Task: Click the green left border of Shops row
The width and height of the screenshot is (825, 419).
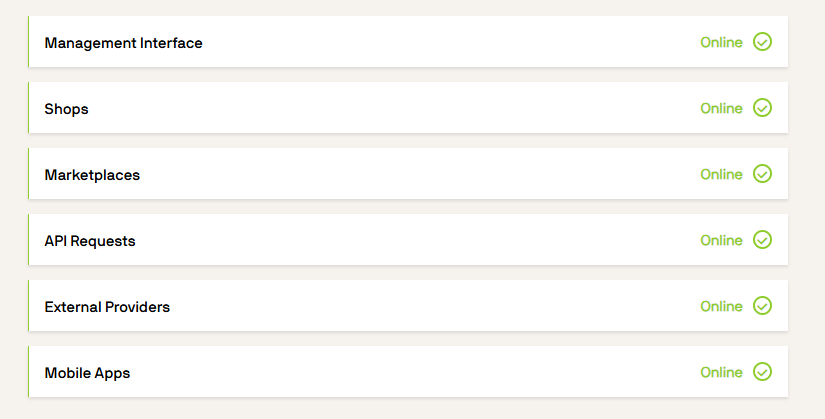Action: 29,108
